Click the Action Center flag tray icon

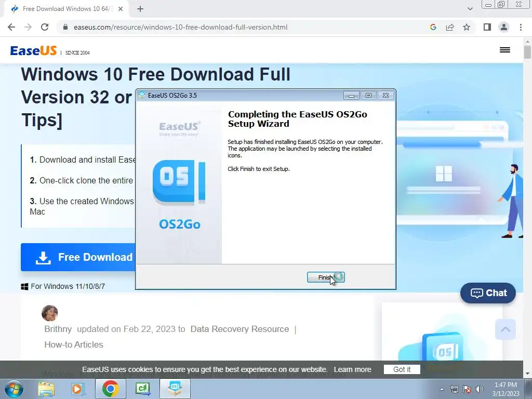pyautogui.click(x=467, y=389)
